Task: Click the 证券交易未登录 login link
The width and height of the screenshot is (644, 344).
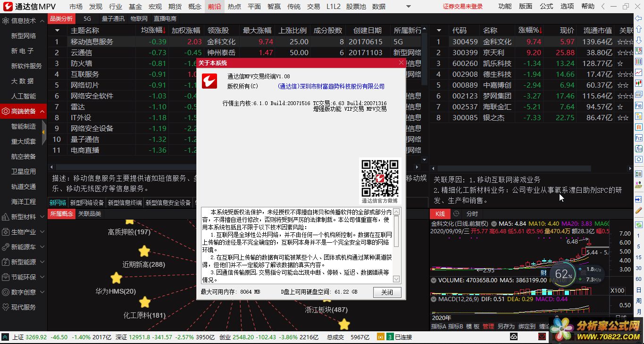Action: (x=463, y=7)
